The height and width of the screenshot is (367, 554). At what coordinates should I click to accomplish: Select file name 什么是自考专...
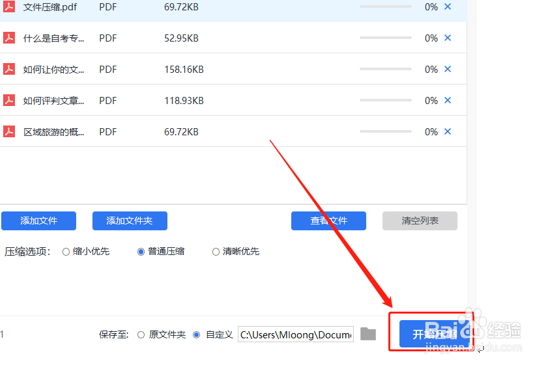point(54,38)
